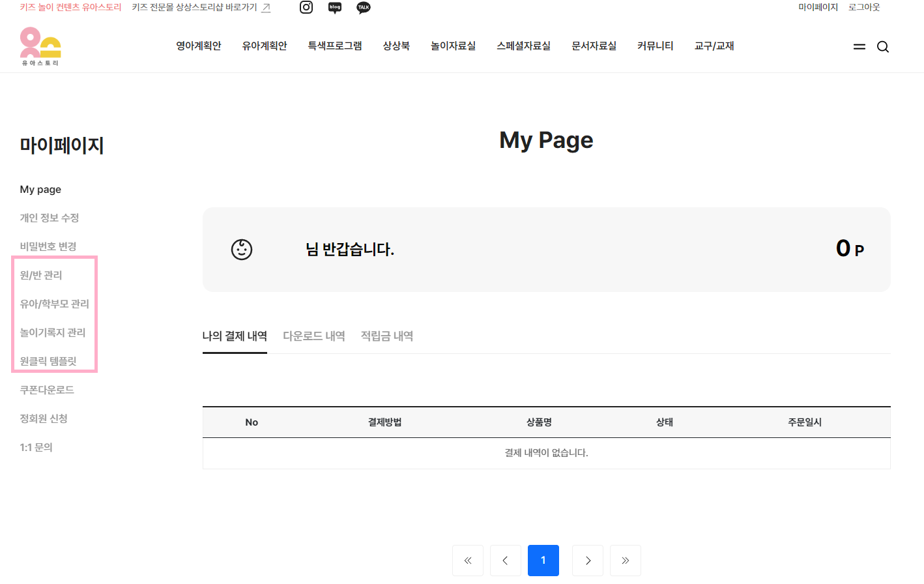Open 상상스토리샵 바로가기 link

tap(201, 7)
